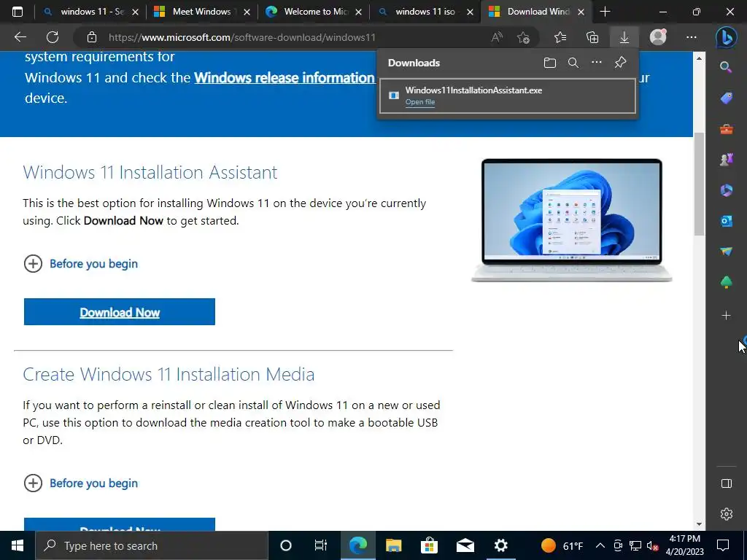The height and width of the screenshot is (560, 747).
Task: Open File Explorer from the taskbar
Action: pyautogui.click(x=393, y=545)
